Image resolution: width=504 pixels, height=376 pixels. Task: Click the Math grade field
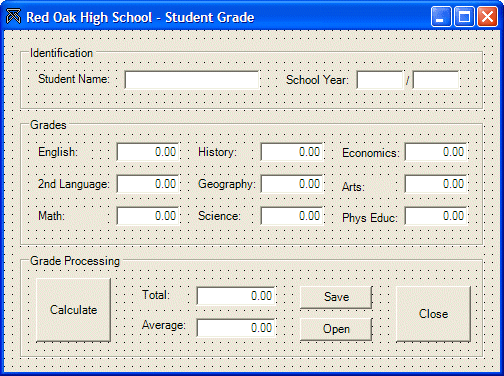click(x=148, y=216)
